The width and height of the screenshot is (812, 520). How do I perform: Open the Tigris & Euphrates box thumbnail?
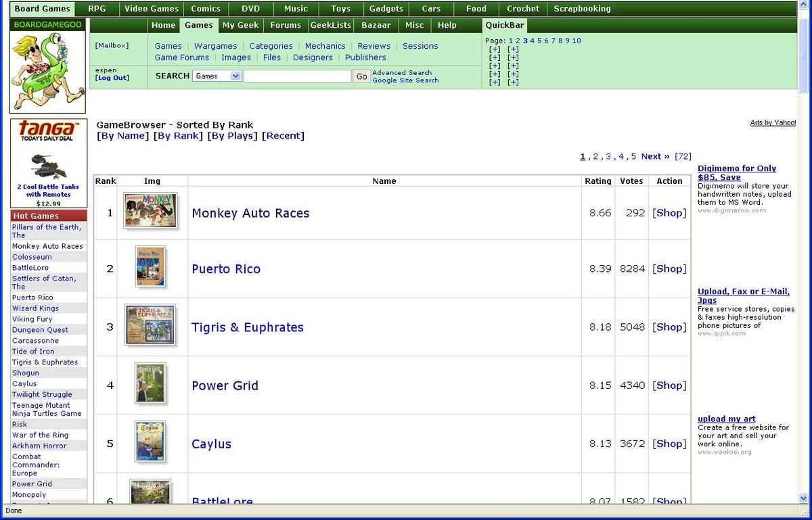[150, 325]
